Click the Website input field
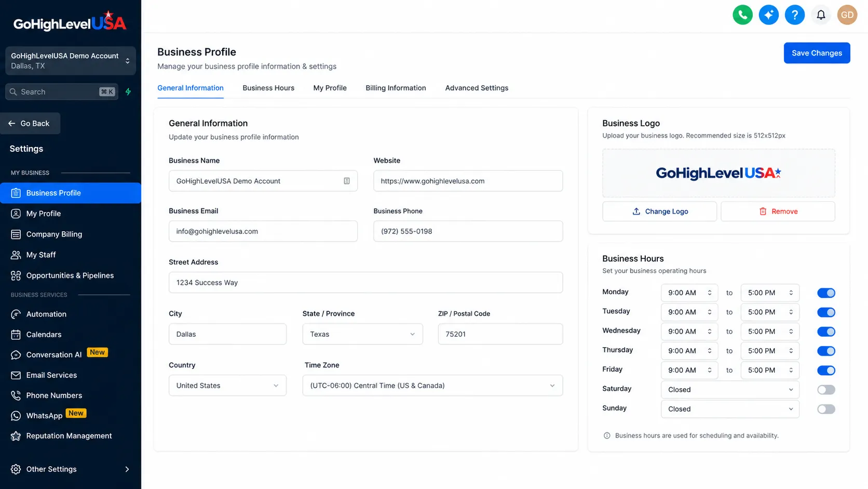The image size is (868, 489). 468,181
